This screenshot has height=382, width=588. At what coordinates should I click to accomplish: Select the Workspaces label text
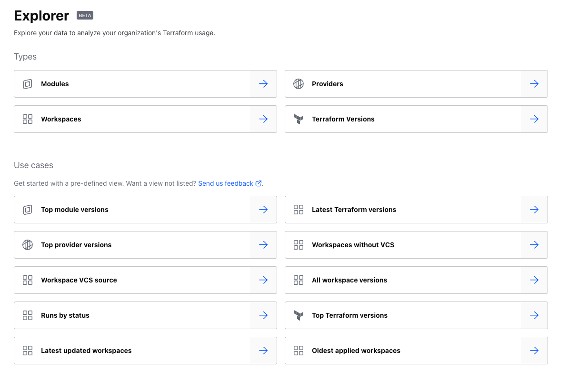point(61,119)
